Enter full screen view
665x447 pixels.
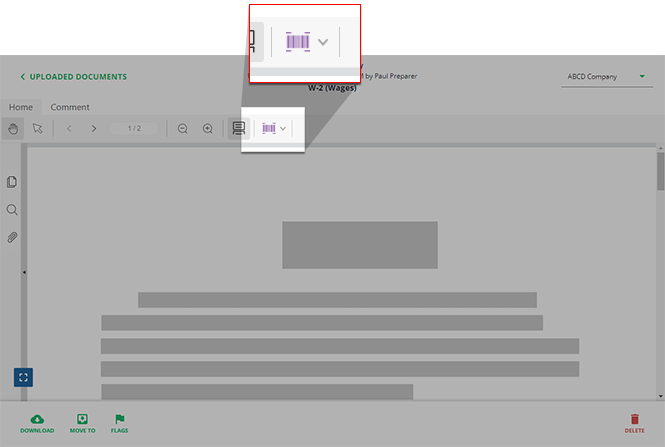click(x=23, y=377)
